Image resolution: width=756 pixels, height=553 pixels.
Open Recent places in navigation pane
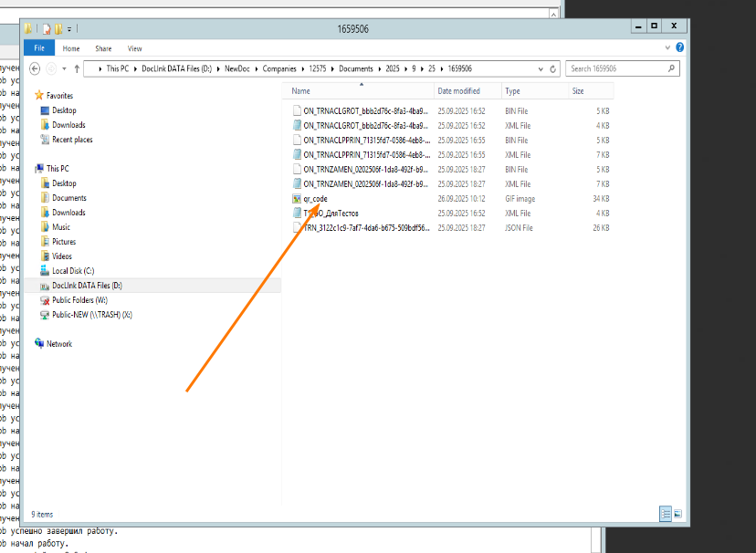click(x=72, y=140)
